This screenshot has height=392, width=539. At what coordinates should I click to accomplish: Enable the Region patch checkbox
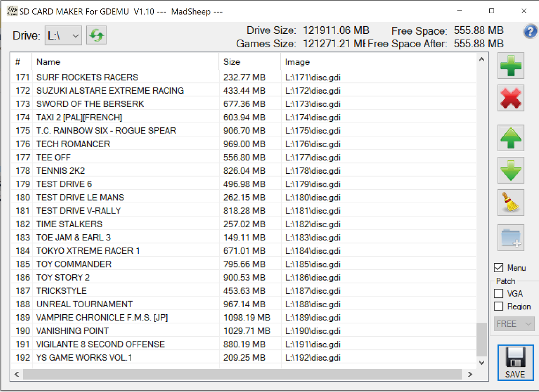(499, 306)
